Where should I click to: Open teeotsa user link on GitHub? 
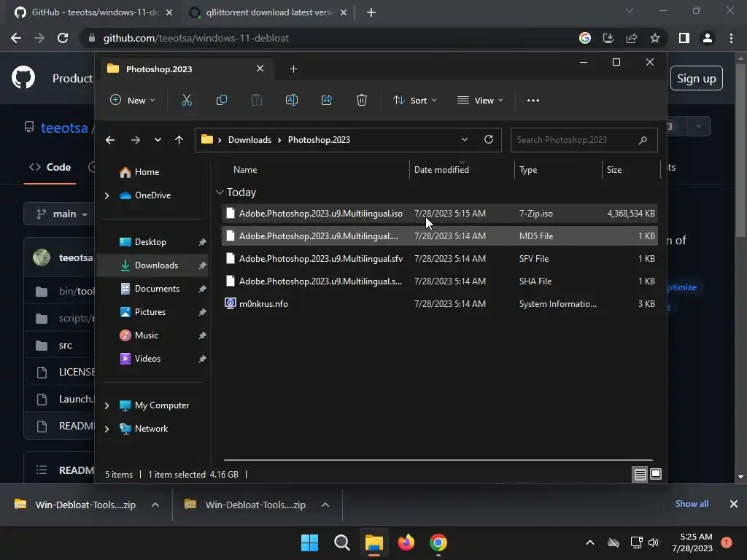[x=64, y=128]
